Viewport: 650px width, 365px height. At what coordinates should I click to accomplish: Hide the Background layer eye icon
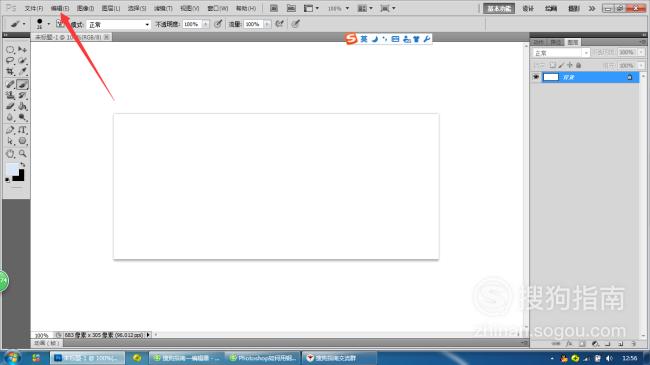pos(536,77)
